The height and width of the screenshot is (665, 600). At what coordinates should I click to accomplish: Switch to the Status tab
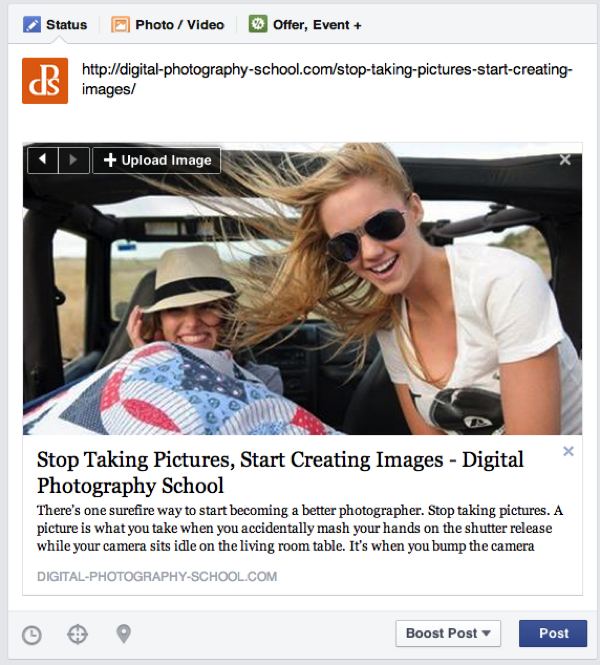(x=56, y=24)
